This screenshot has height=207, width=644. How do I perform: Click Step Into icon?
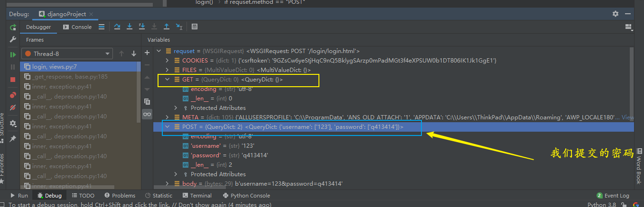129,27
